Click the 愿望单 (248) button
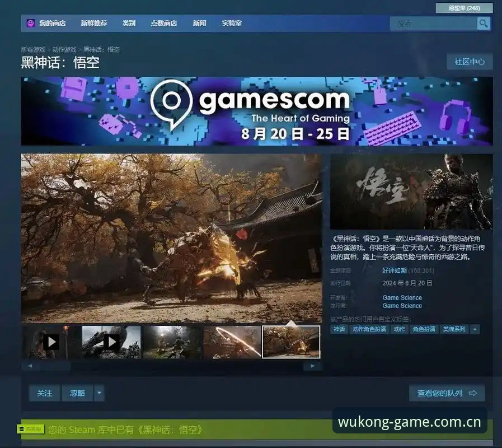Screen dimensions: 502x448 [464, 8]
